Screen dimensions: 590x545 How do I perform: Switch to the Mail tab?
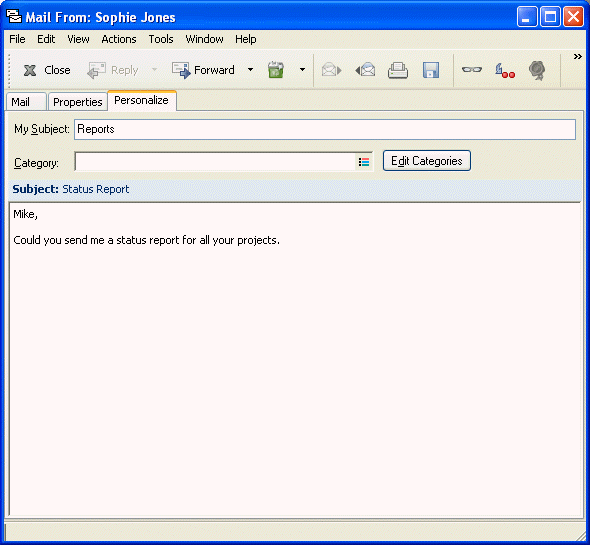tap(26, 102)
